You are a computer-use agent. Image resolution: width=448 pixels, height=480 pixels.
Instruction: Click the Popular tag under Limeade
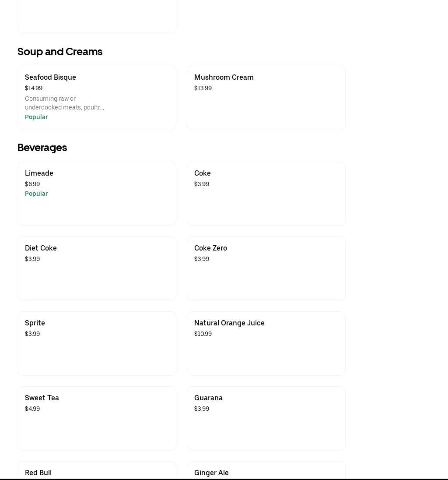coord(36,194)
